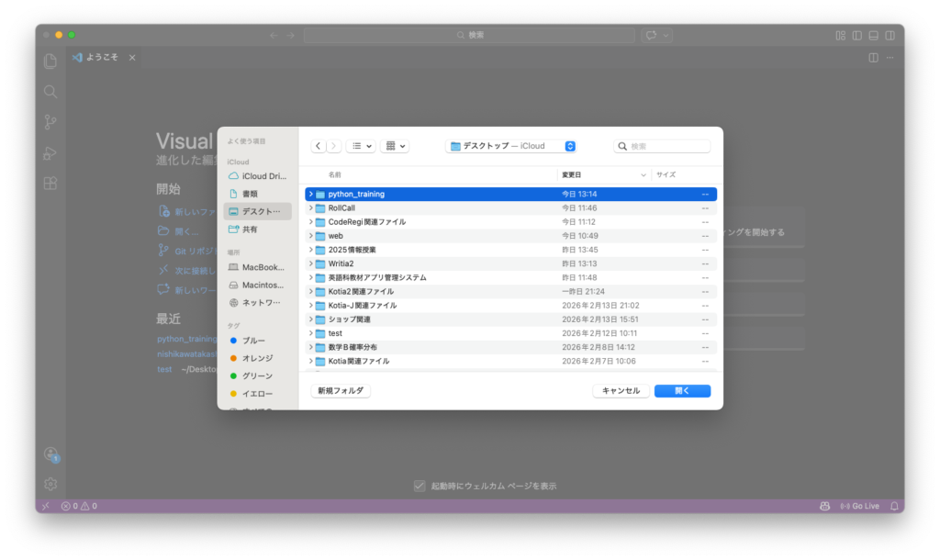Open the Accounts icon in activity bar
The width and height of the screenshot is (940, 560).
50,454
